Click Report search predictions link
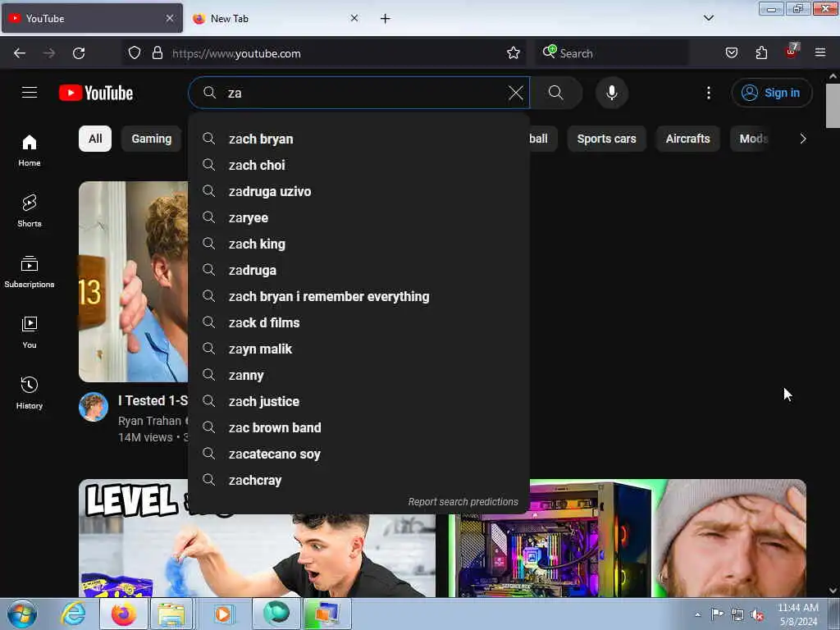 coord(463,501)
